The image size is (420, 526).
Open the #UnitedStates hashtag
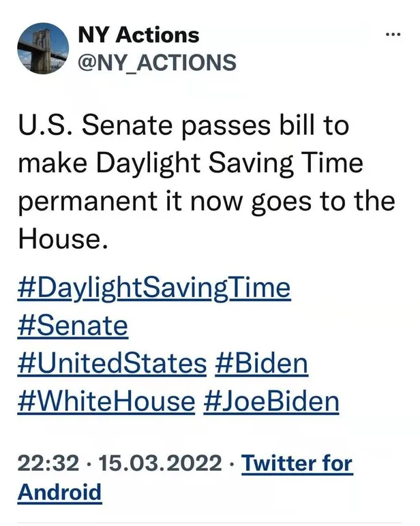click(x=111, y=363)
